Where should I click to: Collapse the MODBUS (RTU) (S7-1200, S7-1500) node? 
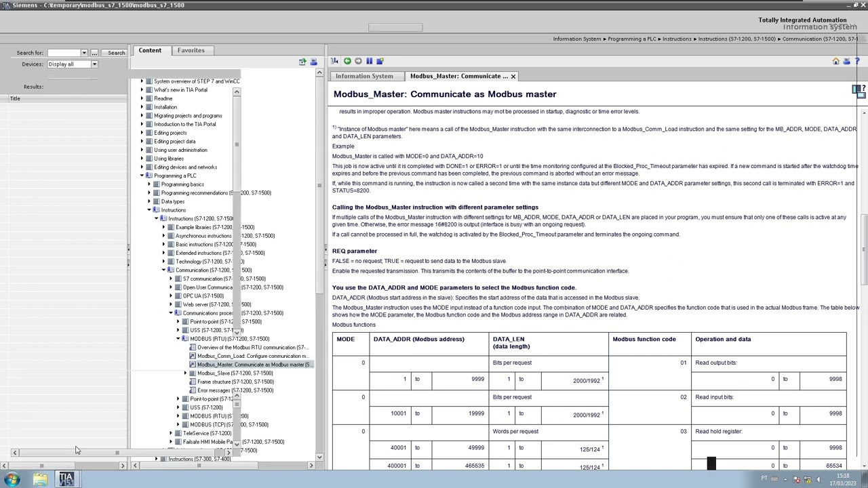click(x=178, y=339)
